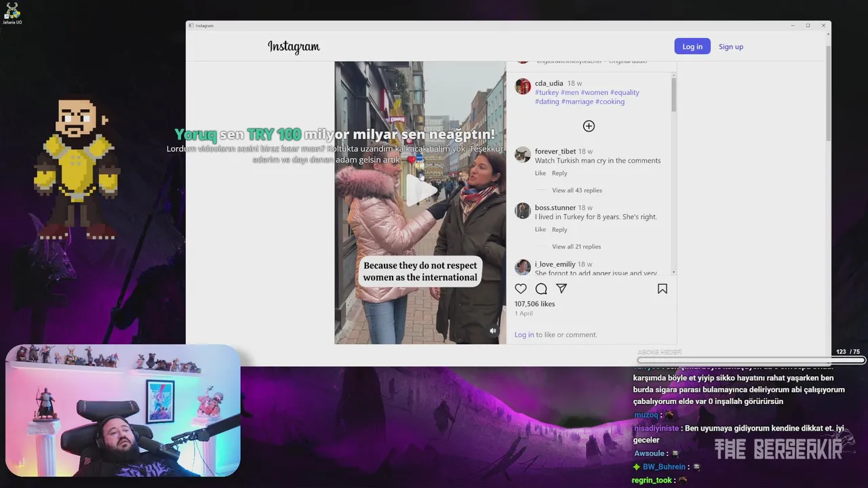Expand View all 43 replies
The height and width of the screenshot is (488, 868).
tap(577, 190)
